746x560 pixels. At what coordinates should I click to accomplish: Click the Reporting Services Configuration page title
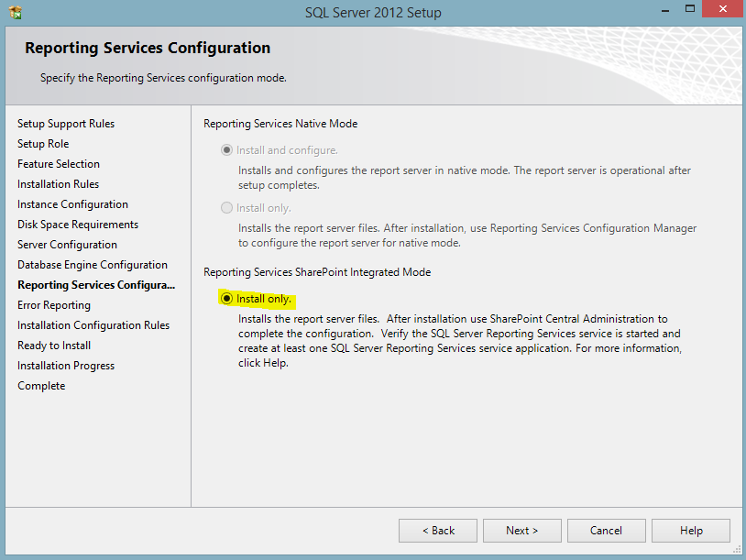148,48
